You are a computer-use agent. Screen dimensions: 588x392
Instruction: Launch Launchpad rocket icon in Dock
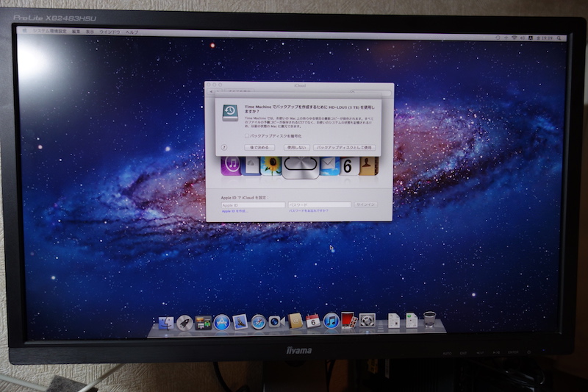[184, 323]
